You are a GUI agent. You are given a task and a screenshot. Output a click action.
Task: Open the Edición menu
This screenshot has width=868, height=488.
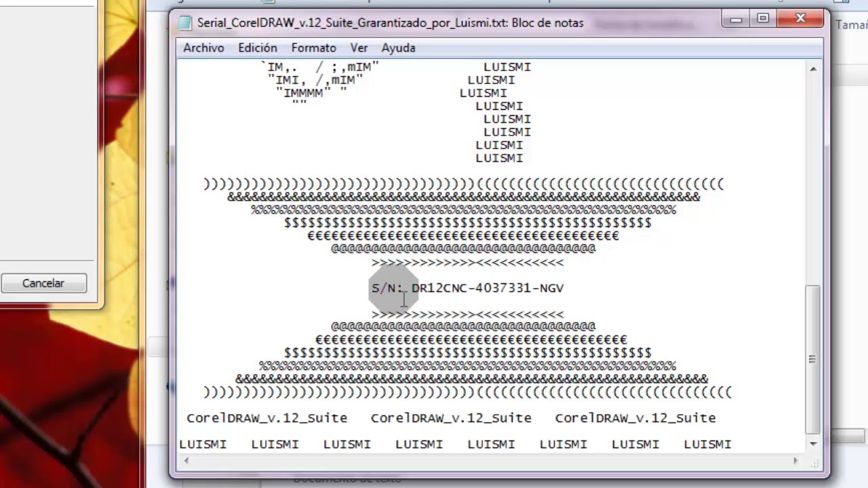pyautogui.click(x=258, y=48)
